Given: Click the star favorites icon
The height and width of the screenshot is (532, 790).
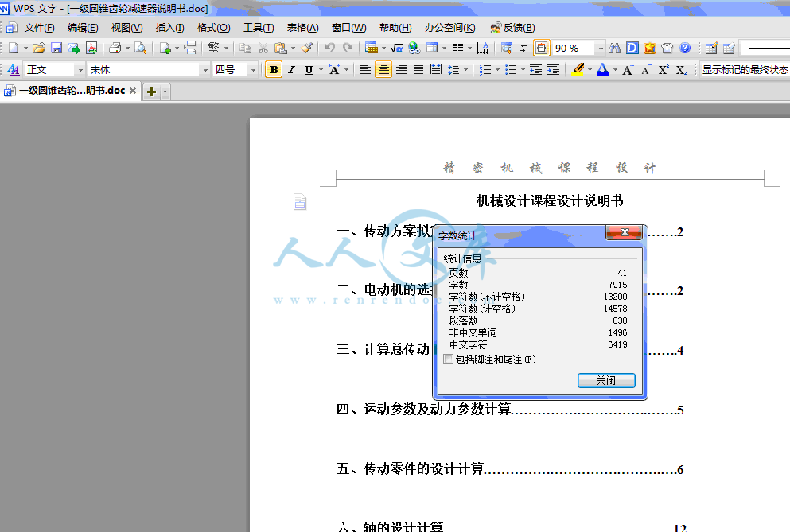Looking at the screenshot, I should (x=650, y=48).
